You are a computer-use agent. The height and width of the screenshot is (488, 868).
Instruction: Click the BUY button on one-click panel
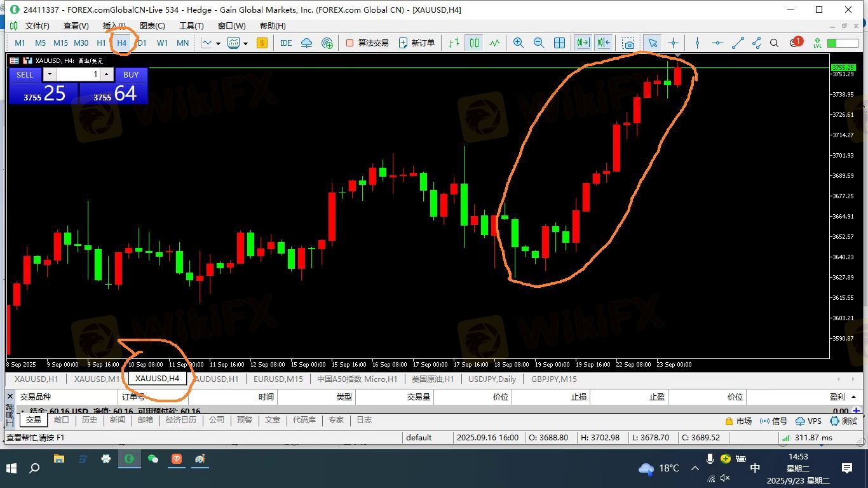point(131,74)
